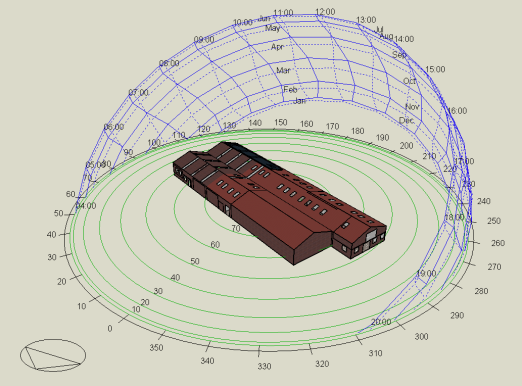Click the azimuth 140 label
The width and height of the screenshot is (522, 386).
[255, 123]
